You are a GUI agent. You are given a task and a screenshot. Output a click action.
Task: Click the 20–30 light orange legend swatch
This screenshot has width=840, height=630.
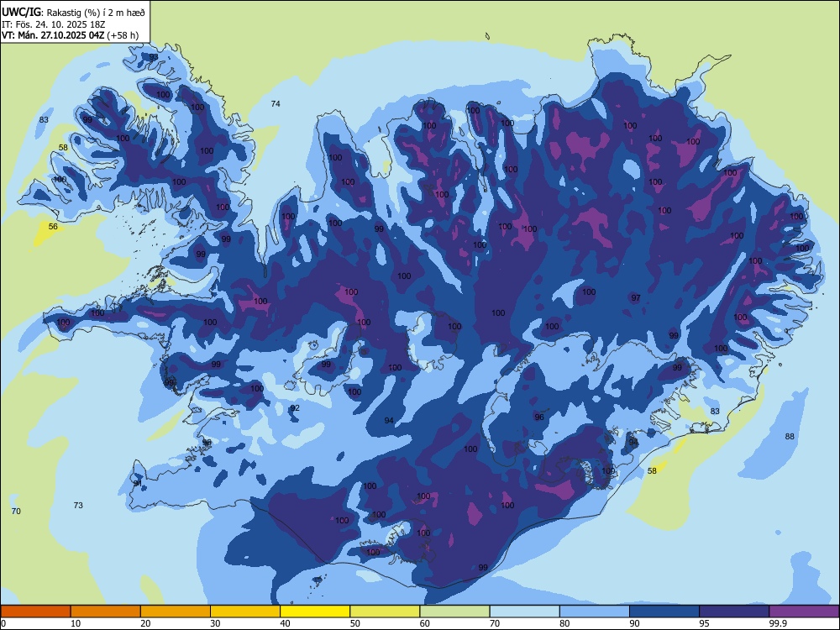pos(176,612)
